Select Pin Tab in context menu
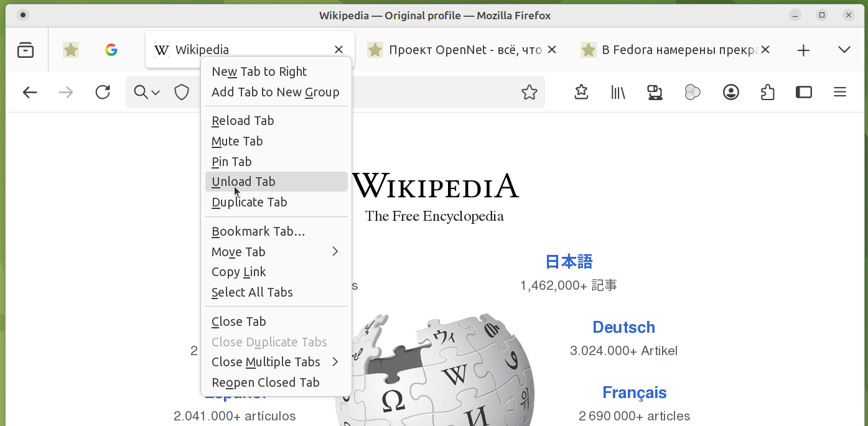Screen dimensions: 868x426 point(276,162)
